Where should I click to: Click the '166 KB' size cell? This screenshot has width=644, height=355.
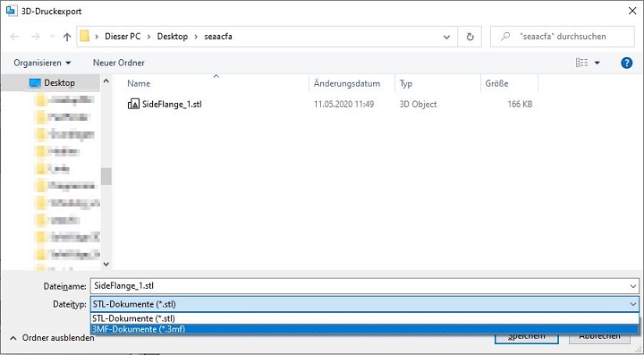point(520,105)
